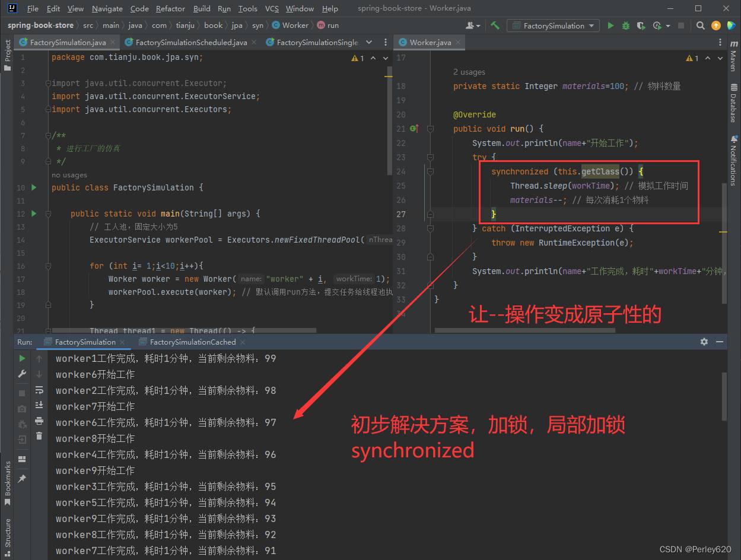Click the '2 usages' hint above materials

pos(469,72)
